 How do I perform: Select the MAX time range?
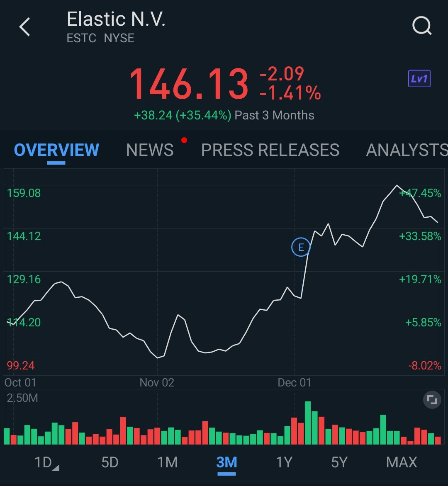tap(402, 462)
